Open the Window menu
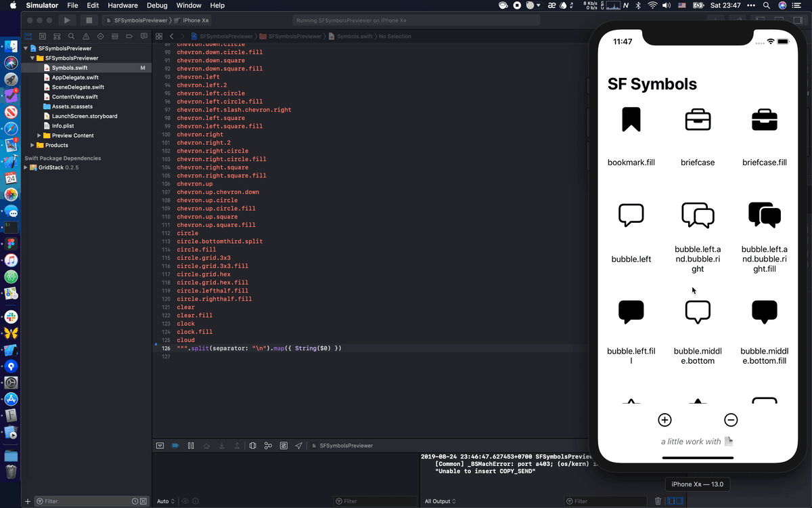812x508 pixels. click(x=189, y=5)
